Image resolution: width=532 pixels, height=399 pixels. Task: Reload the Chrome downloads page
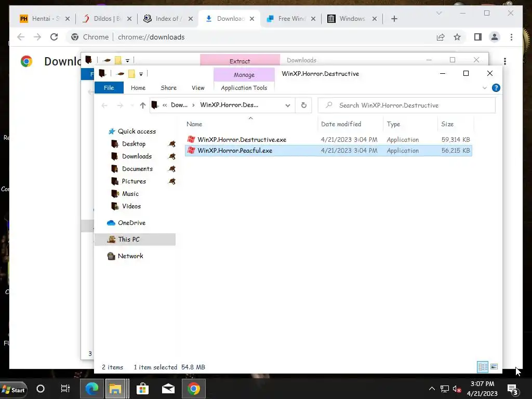[54, 37]
